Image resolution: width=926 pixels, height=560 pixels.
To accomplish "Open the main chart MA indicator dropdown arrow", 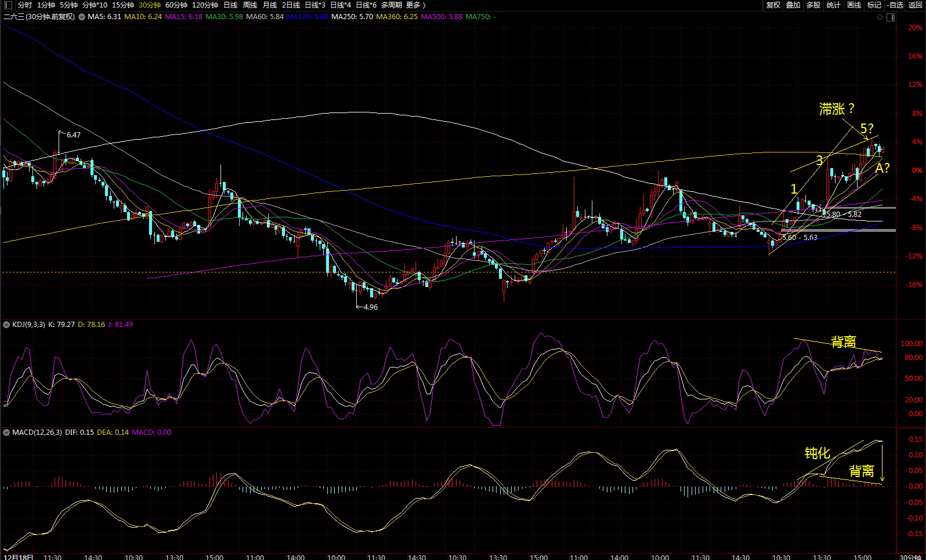I will pyautogui.click(x=82, y=17).
